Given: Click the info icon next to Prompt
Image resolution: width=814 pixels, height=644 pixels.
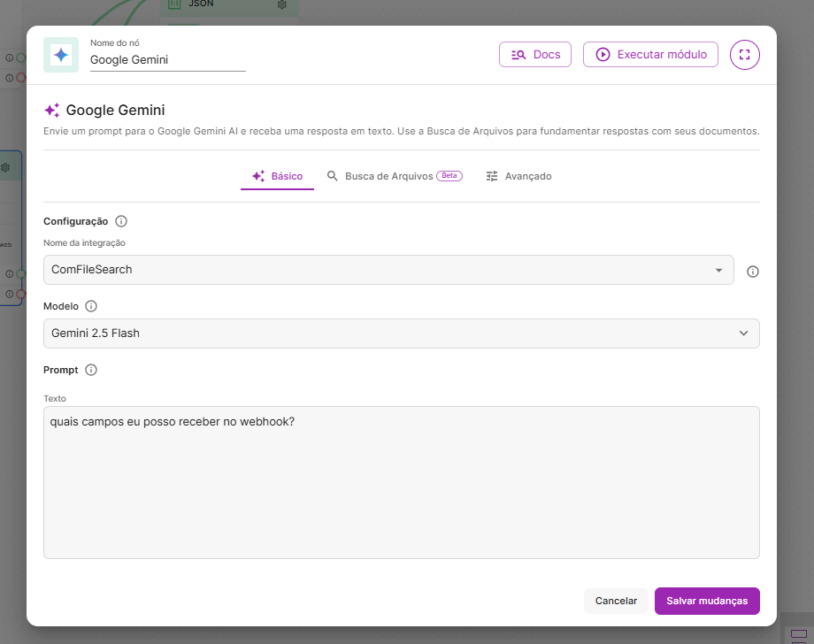Looking at the screenshot, I should point(91,370).
